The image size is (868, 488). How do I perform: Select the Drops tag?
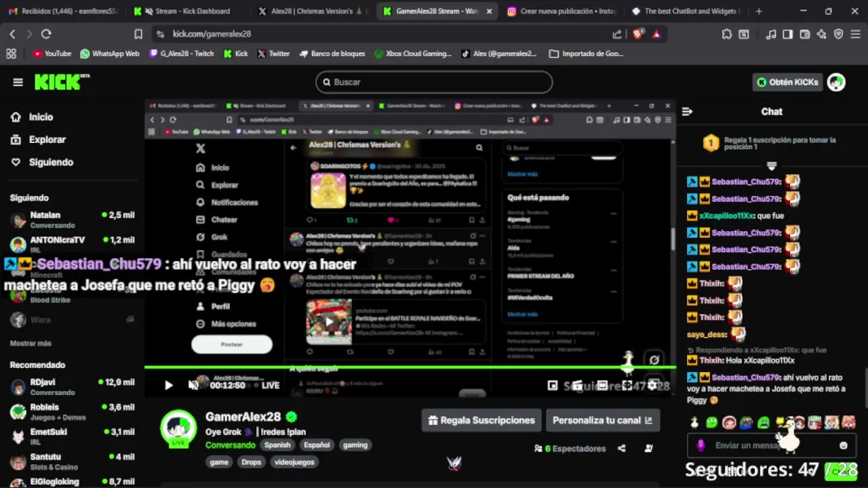click(x=251, y=462)
